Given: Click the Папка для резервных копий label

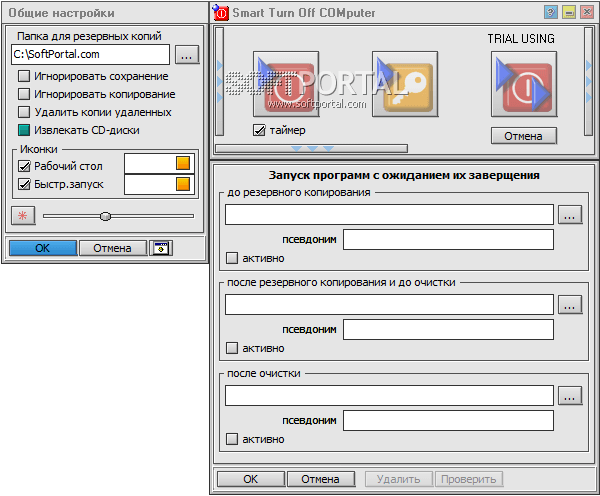Looking at the screenshot, I should point(89,36).
